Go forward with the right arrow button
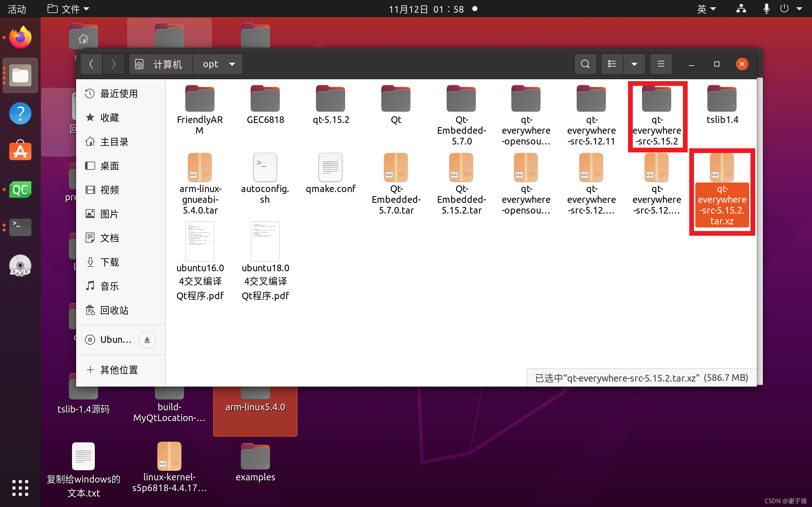Screen dimensions: 812x507 [x=114, y=64]
